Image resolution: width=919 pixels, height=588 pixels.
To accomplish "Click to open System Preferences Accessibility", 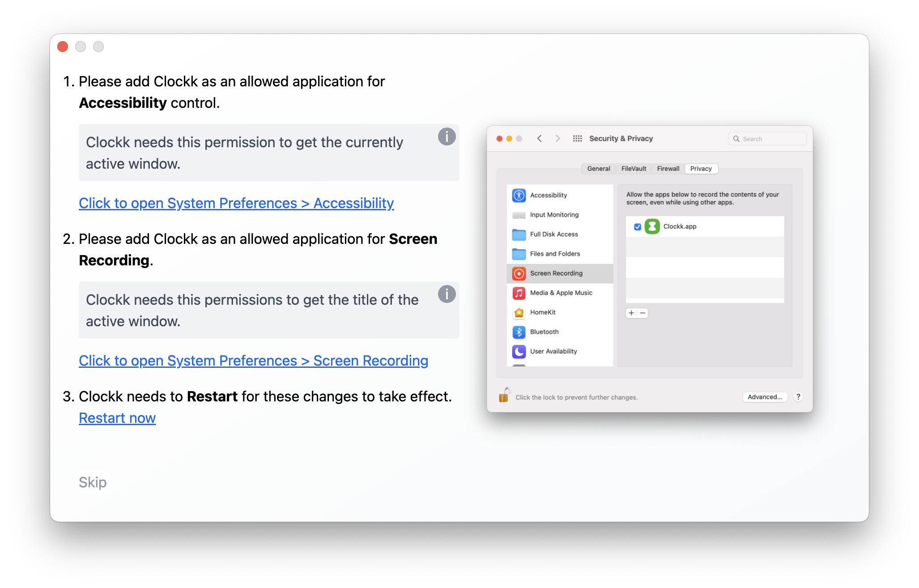I will pos(236,203).
